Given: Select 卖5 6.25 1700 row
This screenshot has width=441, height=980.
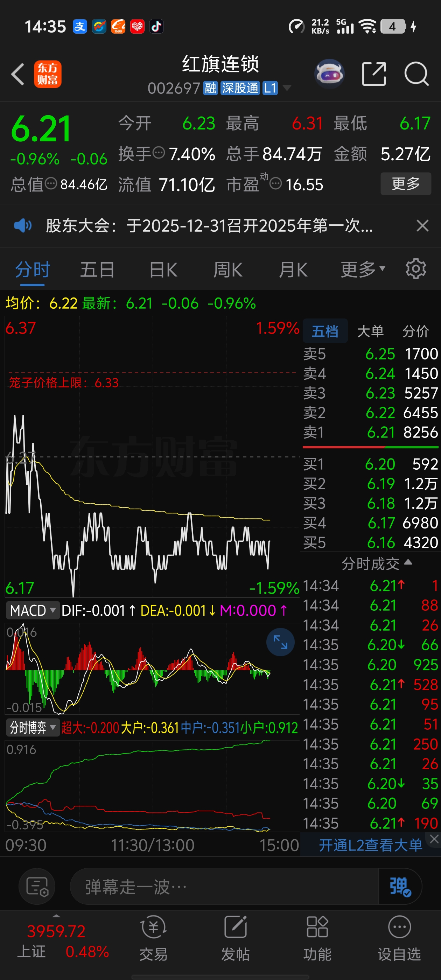Looking at the screenshot, I should [x=371, y=354].
